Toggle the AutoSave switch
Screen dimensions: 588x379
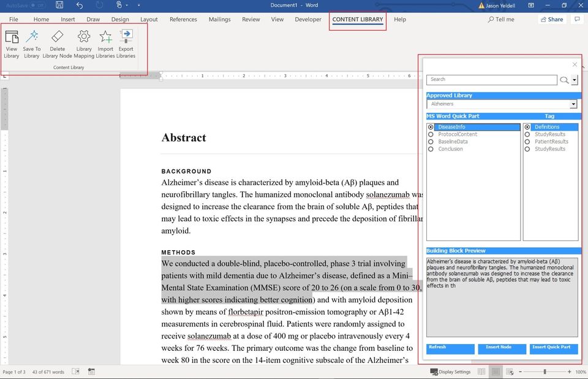37,6
